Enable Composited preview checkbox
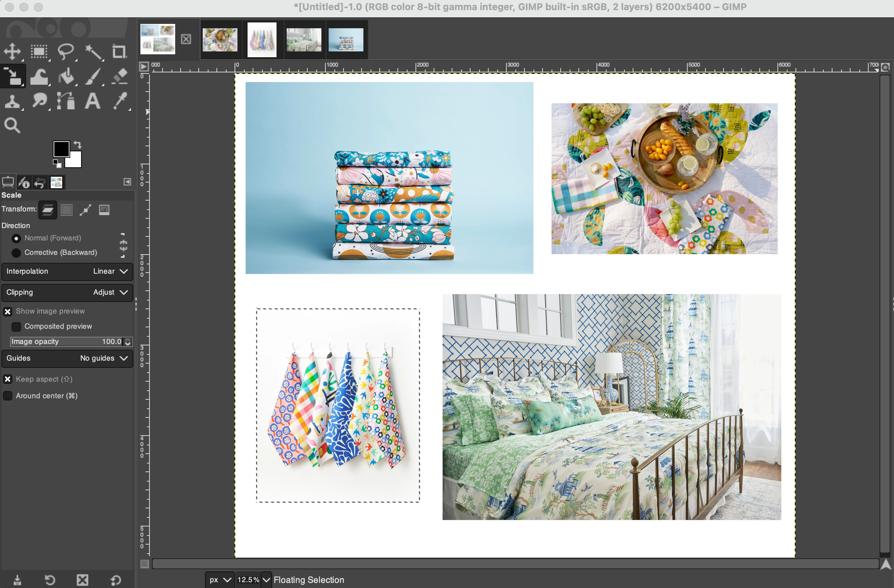 (x=16, y=327)
